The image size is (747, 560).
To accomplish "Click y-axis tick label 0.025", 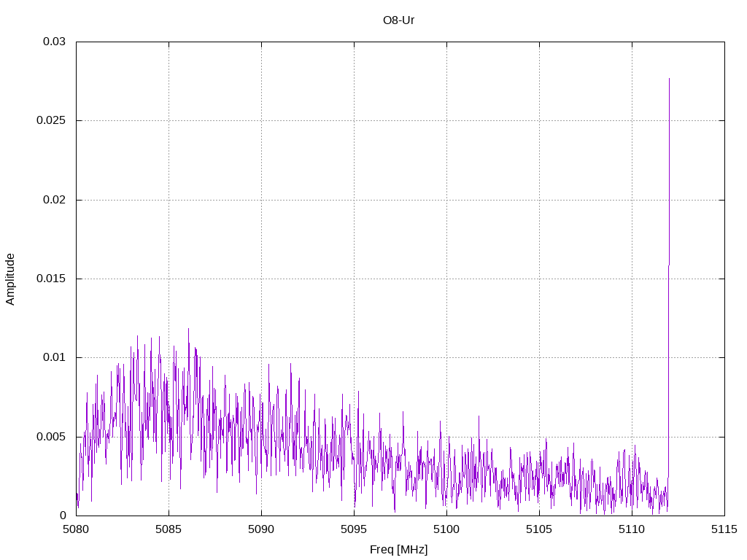I will 51,120.
